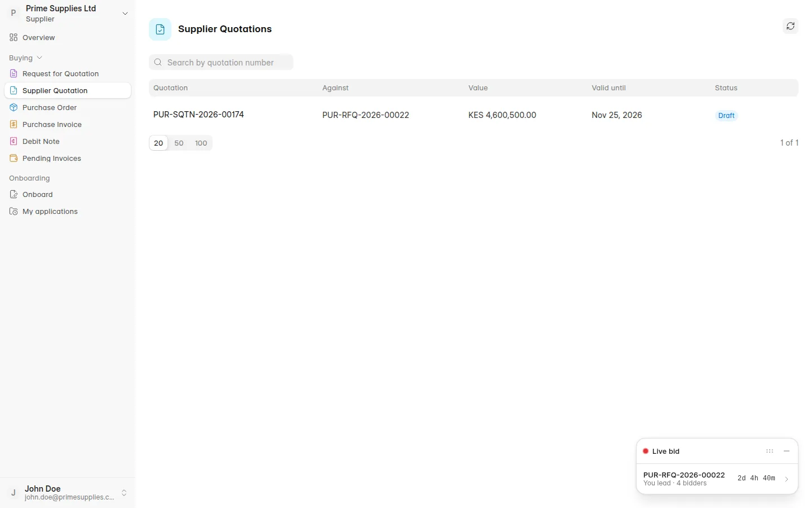
Task: Click the Nov 25, 2026 valid-until cell
Action: (x=617, y=115)
